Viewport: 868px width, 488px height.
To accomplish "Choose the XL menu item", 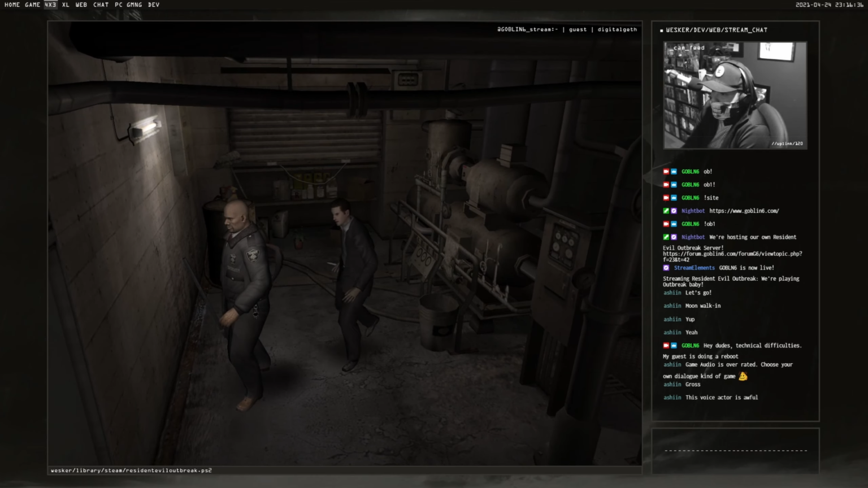I will 66,5.
